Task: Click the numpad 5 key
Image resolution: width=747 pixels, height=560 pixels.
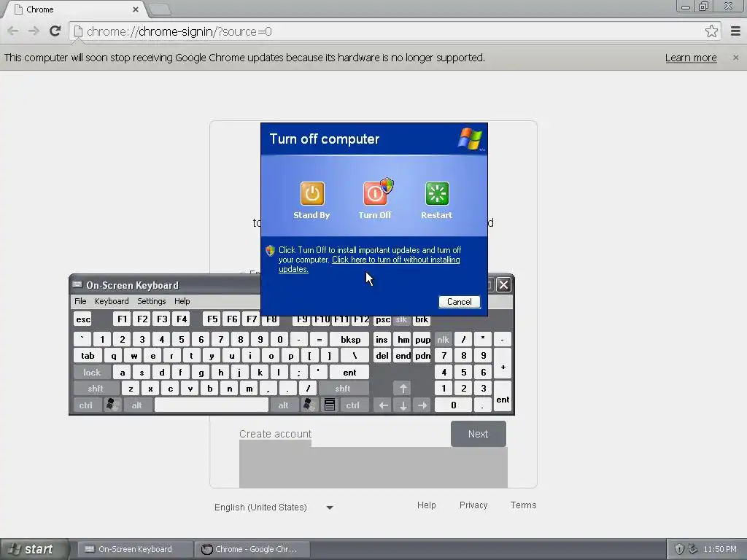Action: [x=463, y=373]
